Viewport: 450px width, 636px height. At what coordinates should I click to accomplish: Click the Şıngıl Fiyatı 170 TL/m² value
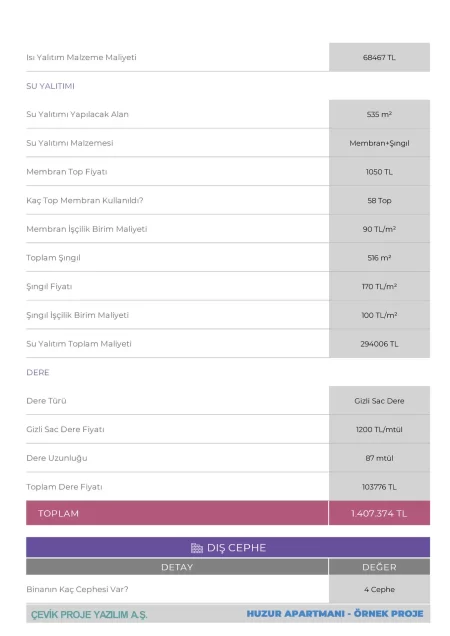pyautogui.click(x=379, y=286)
